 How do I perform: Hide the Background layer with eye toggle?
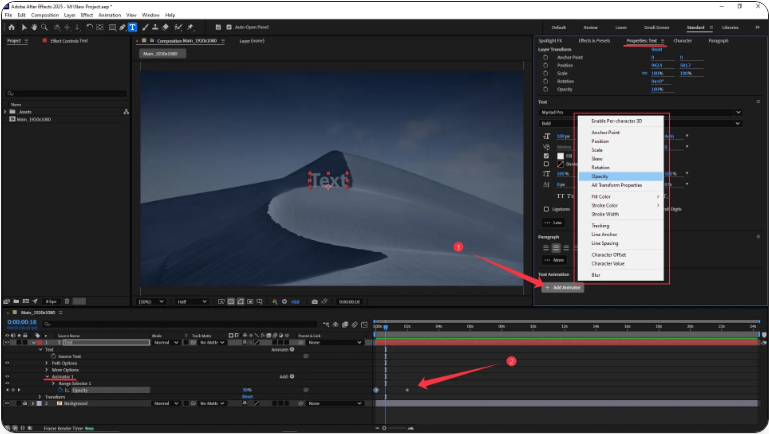coord(6,403)
